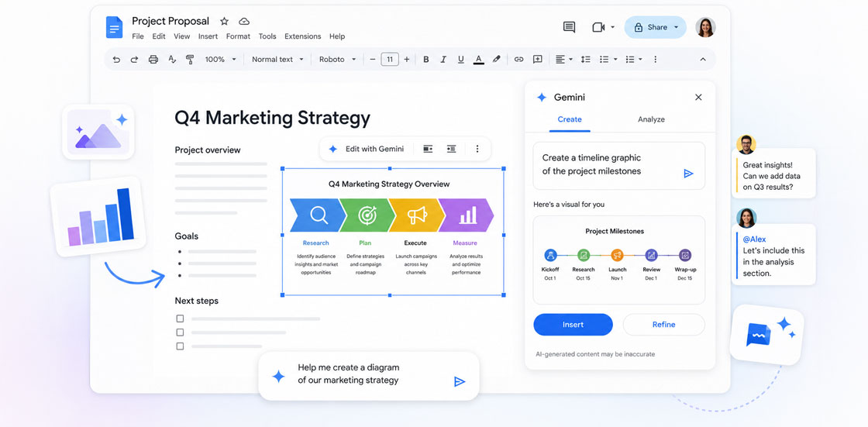Image resolution: width=868 pixels, height=427 pixels.
Task: Add a comment from the toolbar
Action: [537, 59]
